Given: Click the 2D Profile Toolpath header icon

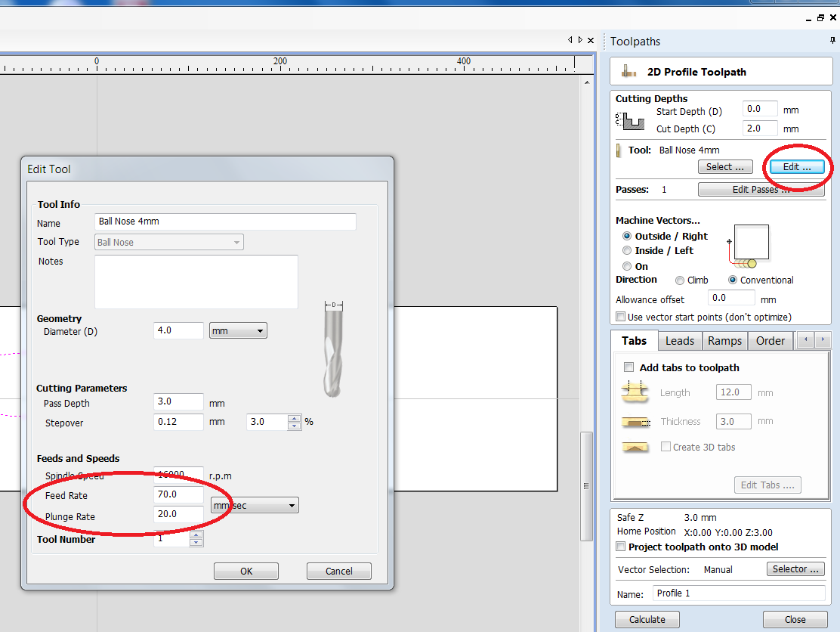Looking at the screenshot, I should (x=626, y=72).
